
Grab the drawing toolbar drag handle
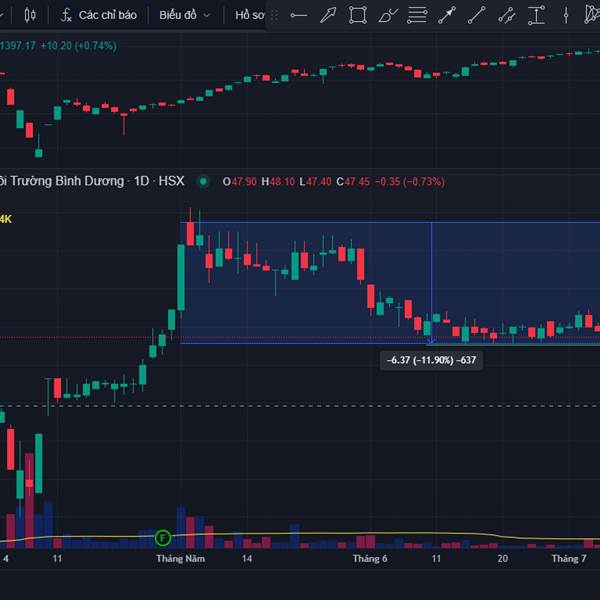[x=274, y=15]
